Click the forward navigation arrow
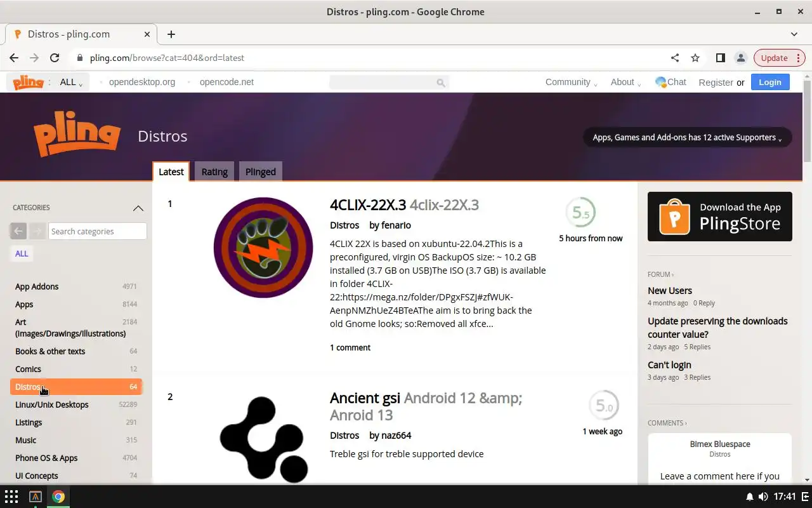812x508 pixels. 34,58
